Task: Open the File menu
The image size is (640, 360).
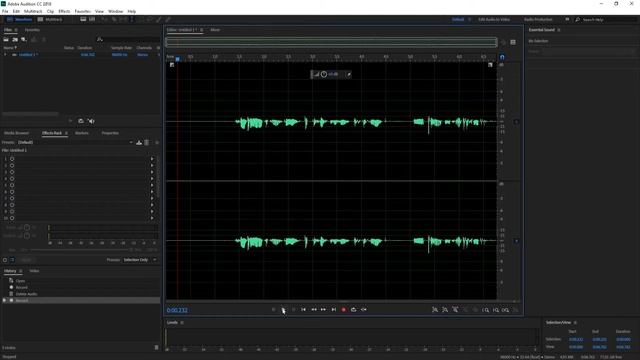Action: pos(5,11)
